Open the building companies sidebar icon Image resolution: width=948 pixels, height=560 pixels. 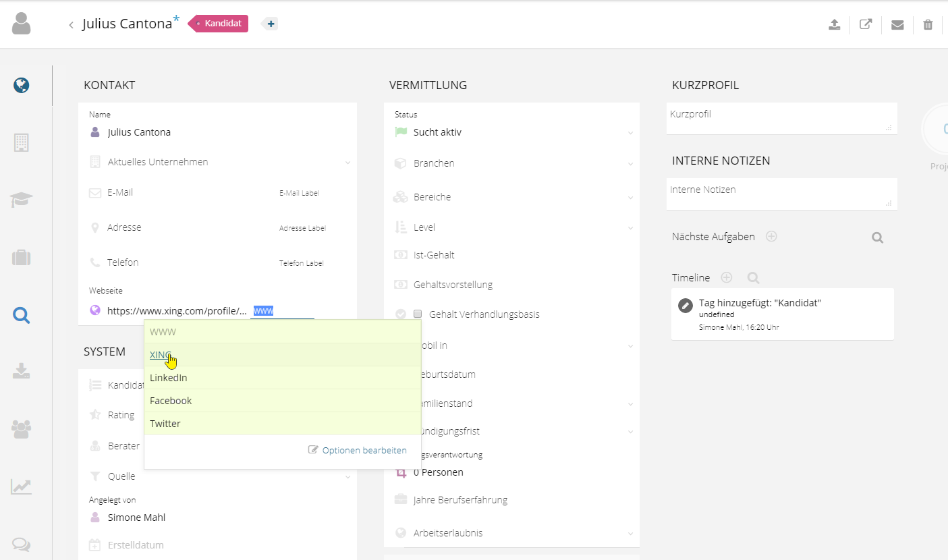(x=22, y=143)
